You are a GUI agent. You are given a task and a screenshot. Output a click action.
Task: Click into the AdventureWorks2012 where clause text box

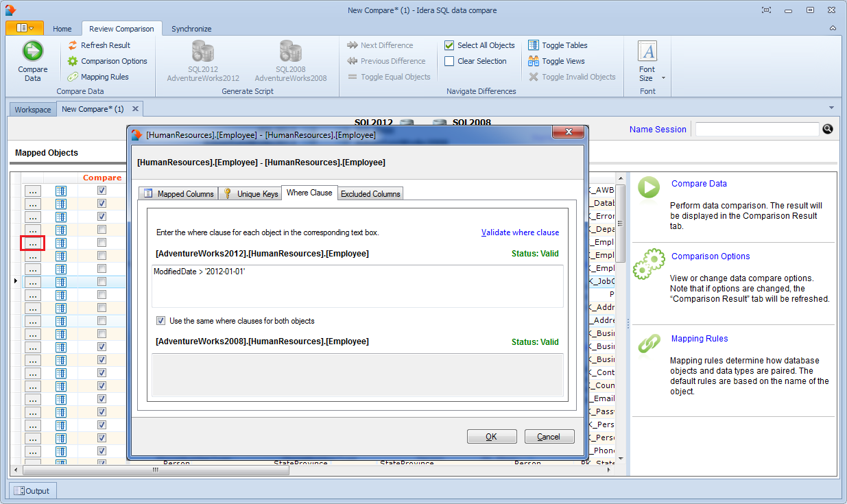pos(357,286)
